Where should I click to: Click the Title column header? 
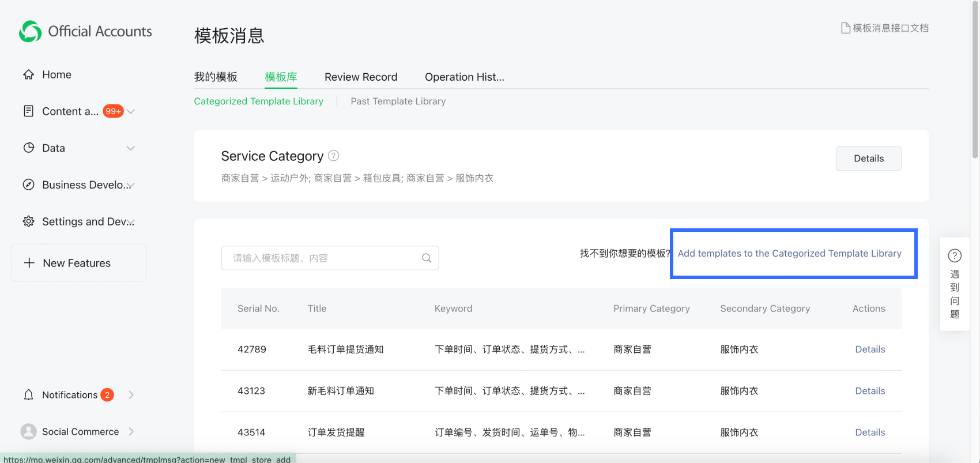pos(317,308)
